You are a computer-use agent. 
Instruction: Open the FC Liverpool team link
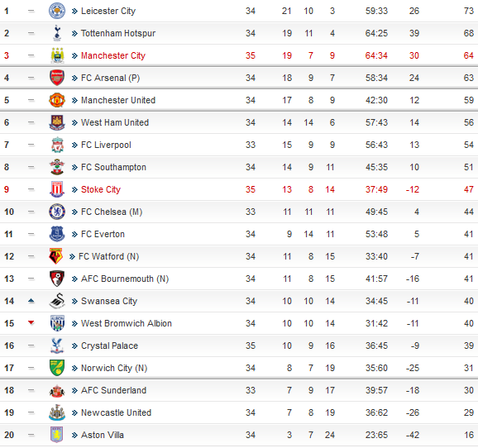(106, 145)
